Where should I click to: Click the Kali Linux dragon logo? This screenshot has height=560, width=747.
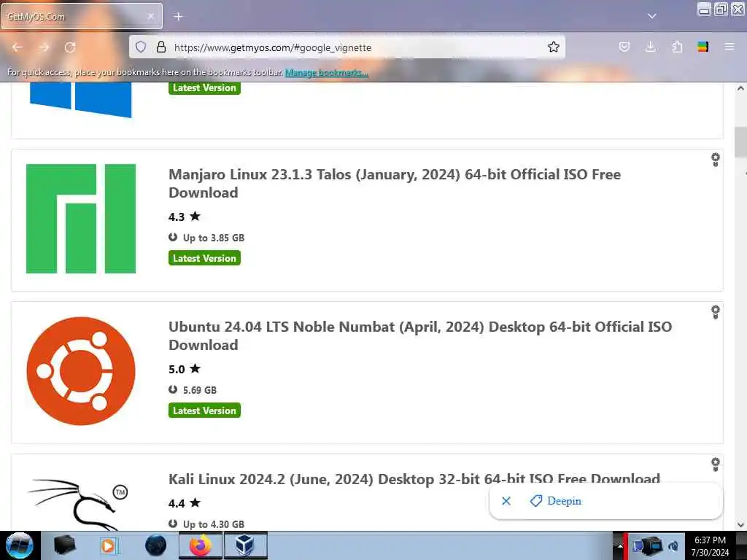(x=79, y=504)
